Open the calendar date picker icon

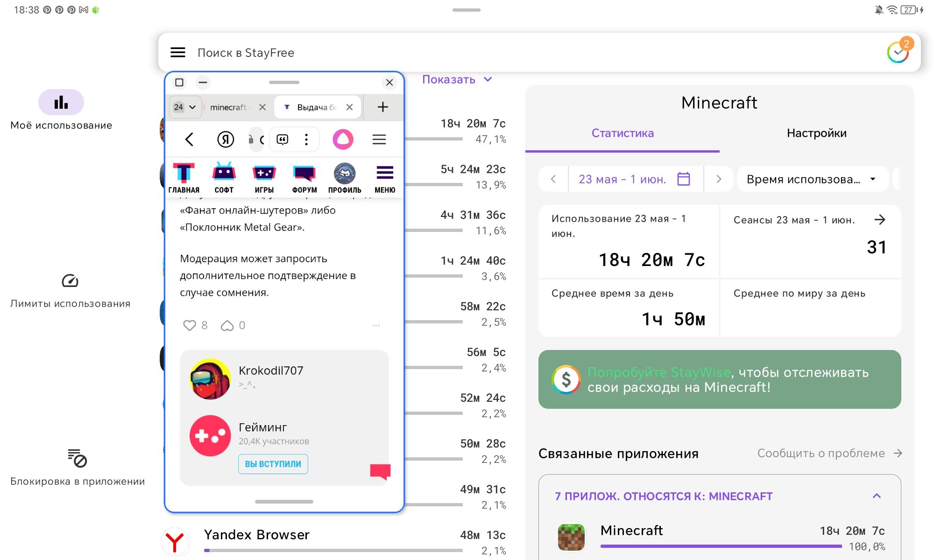(684, 179)
